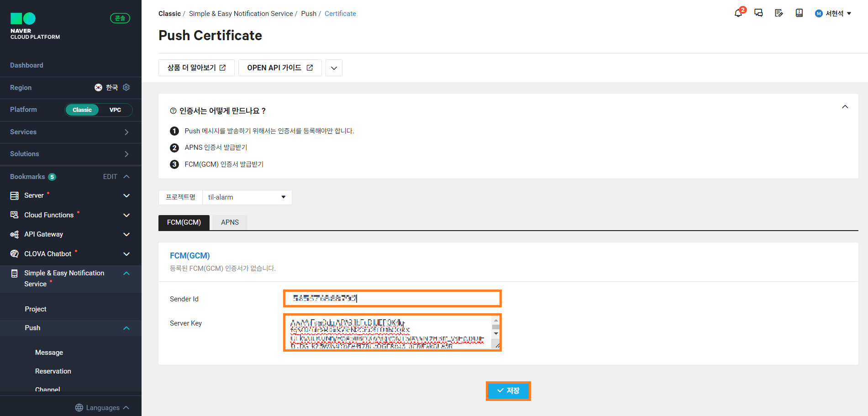Open the chat support icon
This screenshot has width=868, height=416.
[x=758, y=13]
